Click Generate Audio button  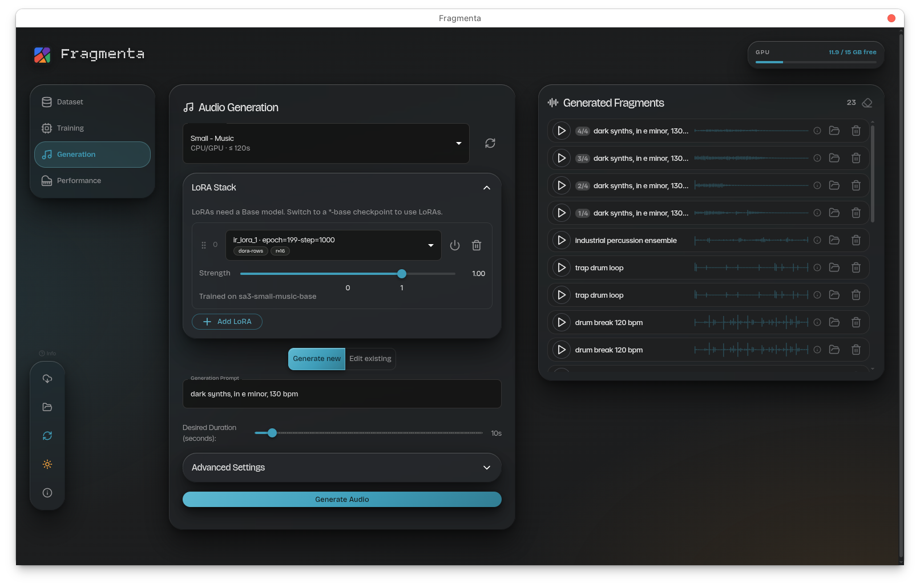pyautogui.click(x=342, y=500)
